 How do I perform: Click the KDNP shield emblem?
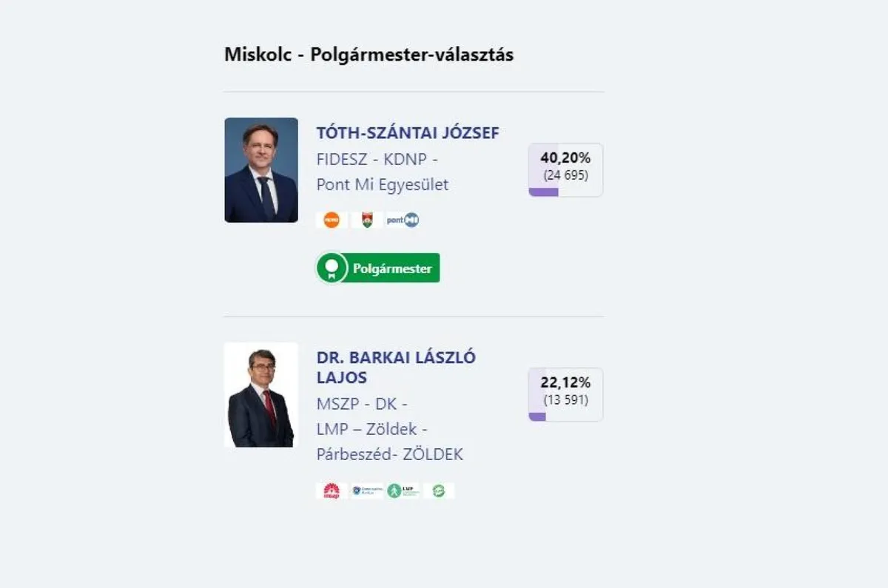click(366, 220)
